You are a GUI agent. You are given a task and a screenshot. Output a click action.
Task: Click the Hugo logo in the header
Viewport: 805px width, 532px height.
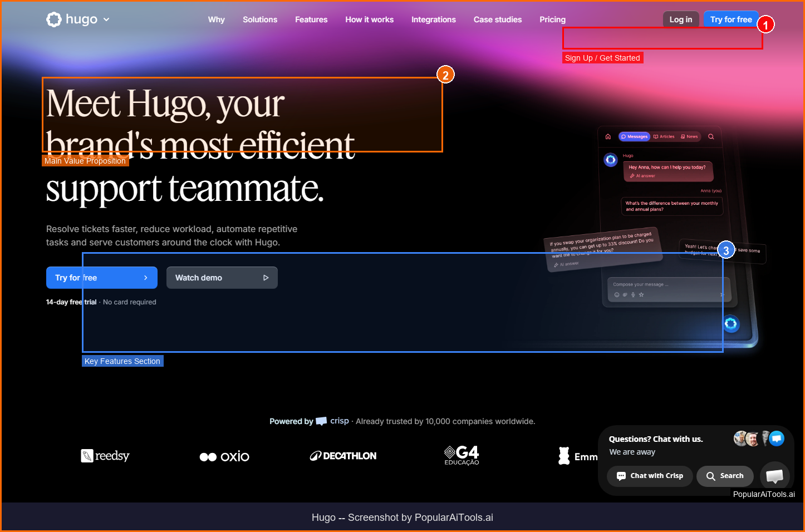[x=72, y=19]
